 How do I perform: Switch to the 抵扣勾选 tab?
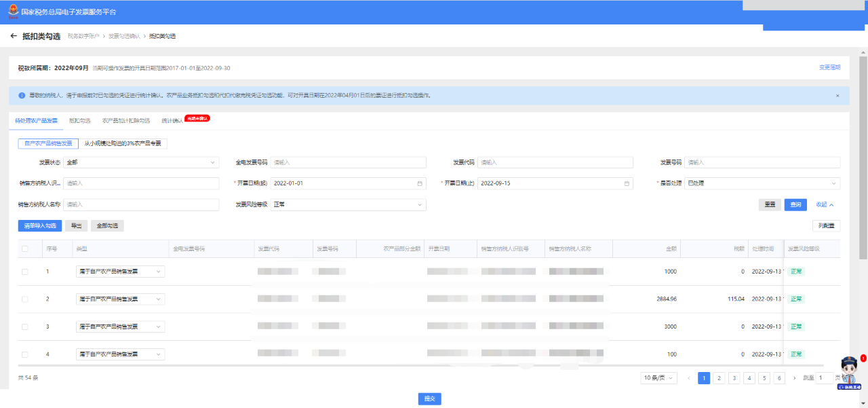tap(79, 121)
